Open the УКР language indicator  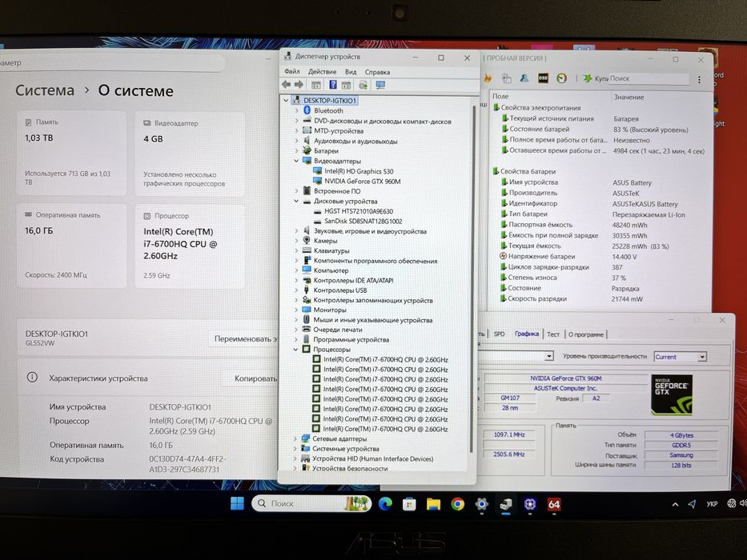tap(712, 504)
